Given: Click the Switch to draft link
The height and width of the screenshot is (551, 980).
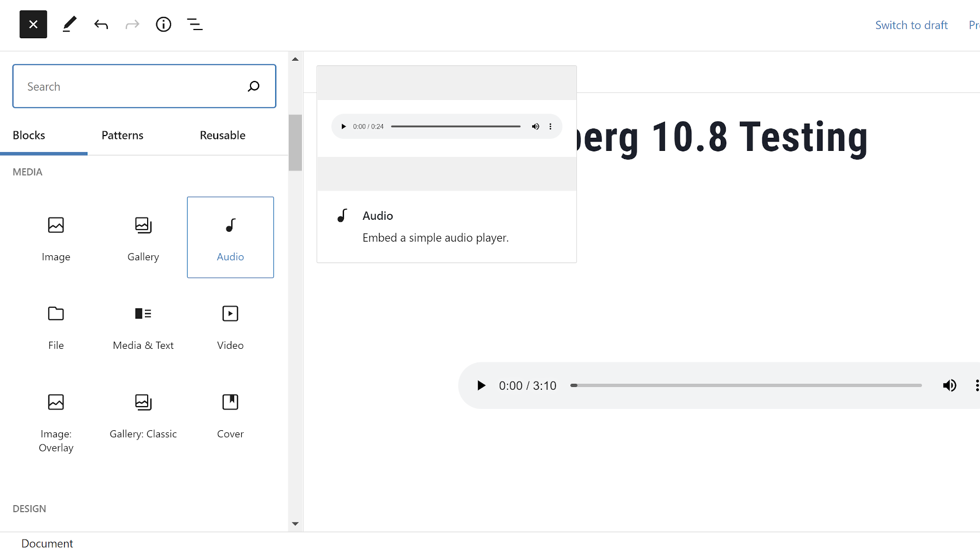Looking at the screenshot, I should 911,25.
